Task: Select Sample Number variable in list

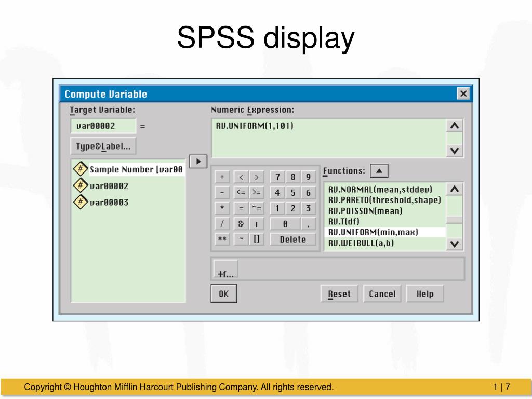Action: [x=136, y=169]
